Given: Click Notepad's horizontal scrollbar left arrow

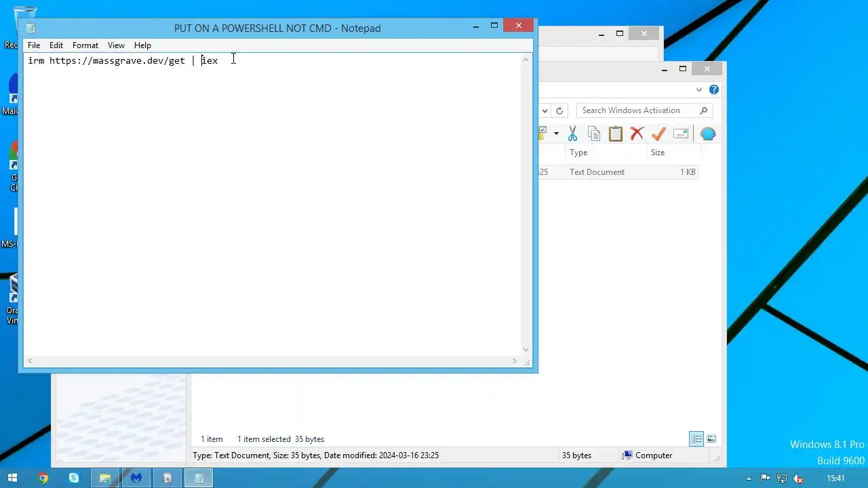Looking at the screenshot, I should click(x=30, y=361).
